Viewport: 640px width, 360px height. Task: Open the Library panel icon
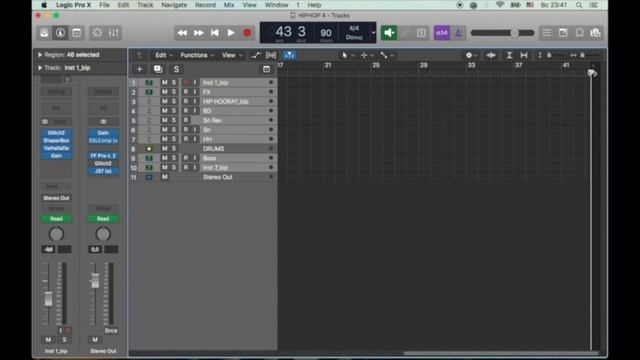point(44,33)
